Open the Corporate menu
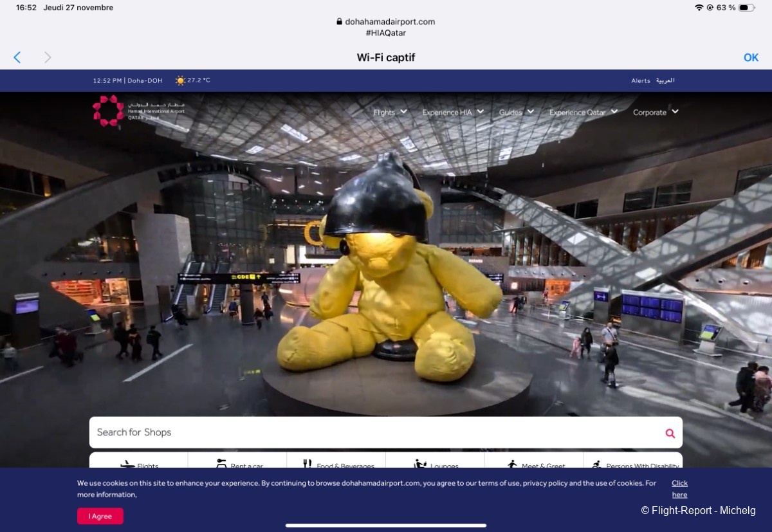Image resolution: width=772 pixels, height=532 pixels. [x=655, y=112]
